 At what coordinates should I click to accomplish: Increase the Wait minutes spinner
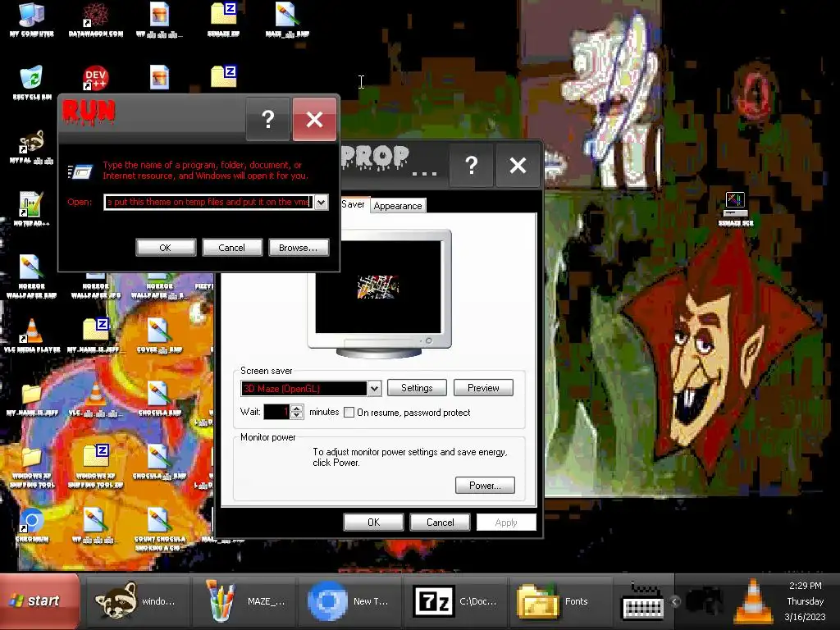coord(297,408)
